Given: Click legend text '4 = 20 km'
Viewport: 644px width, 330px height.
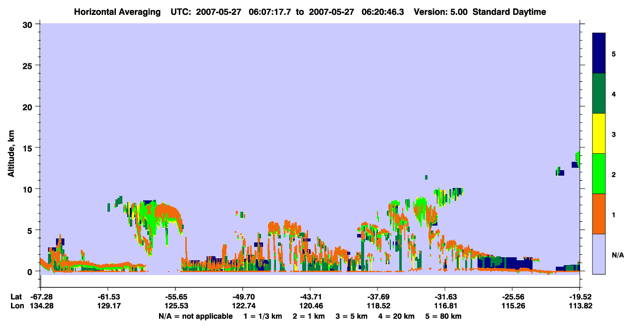Looking at the screenshot, I should (x=397, y=316).
